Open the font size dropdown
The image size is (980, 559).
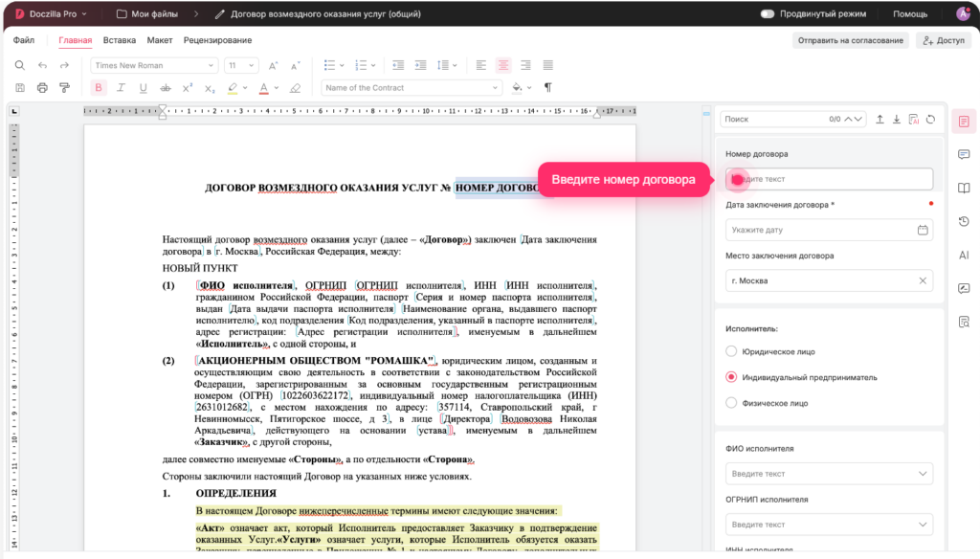point(241,65)
